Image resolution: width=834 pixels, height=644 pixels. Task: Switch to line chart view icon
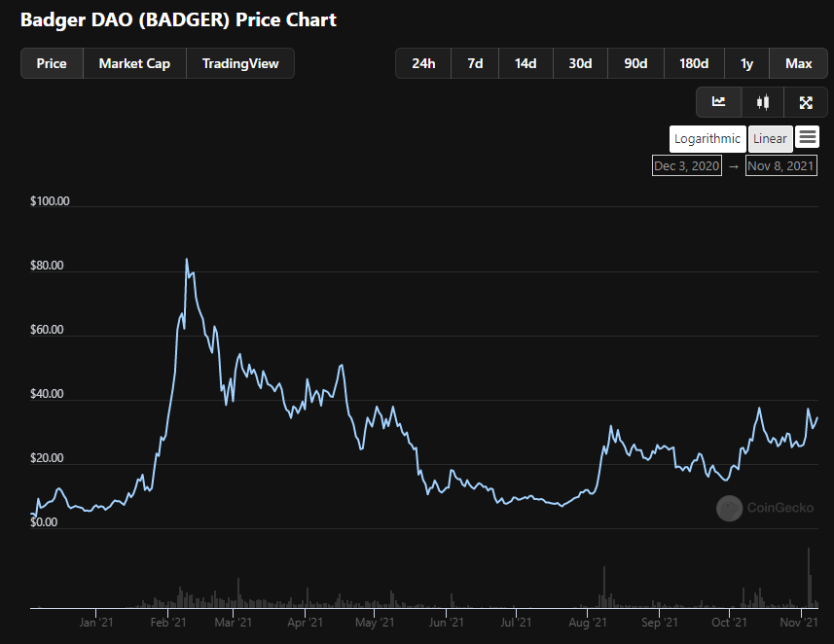click(718, 102)
